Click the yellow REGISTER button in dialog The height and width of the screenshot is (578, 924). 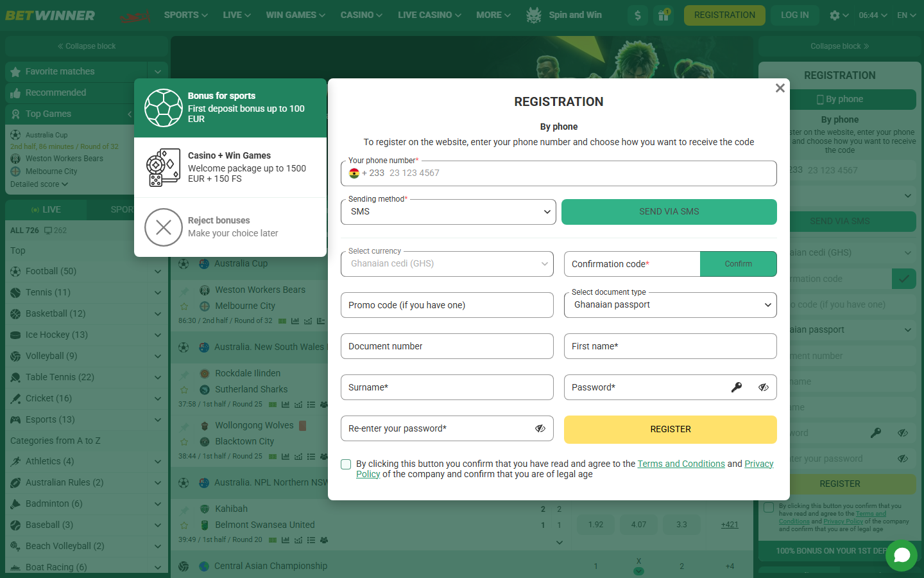[x=671, y=430]
